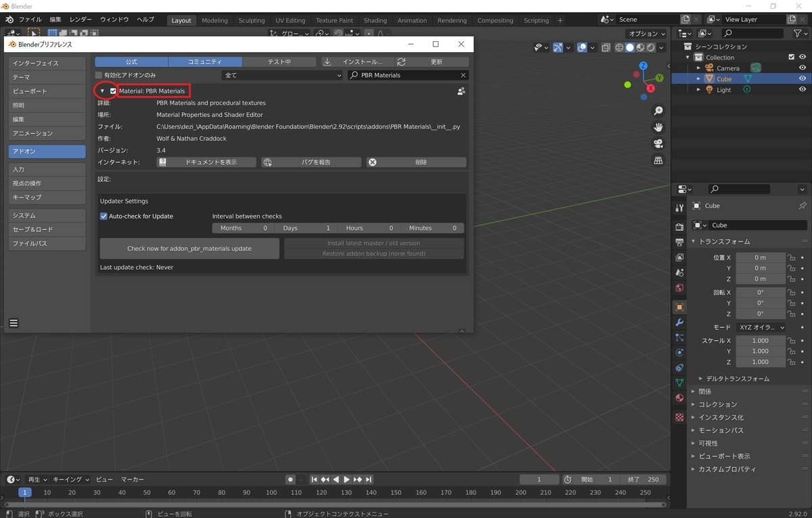Expand the 関係 panel

click(705, 392)
